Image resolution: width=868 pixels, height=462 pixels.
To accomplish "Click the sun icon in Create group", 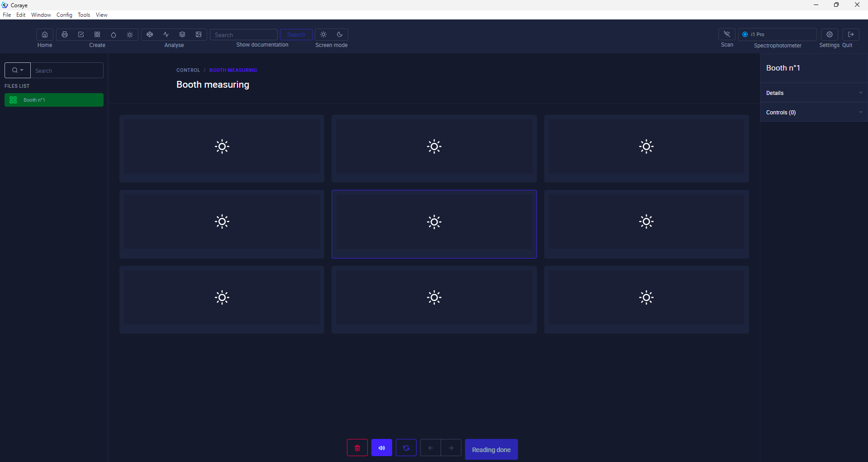I will 130,35.
